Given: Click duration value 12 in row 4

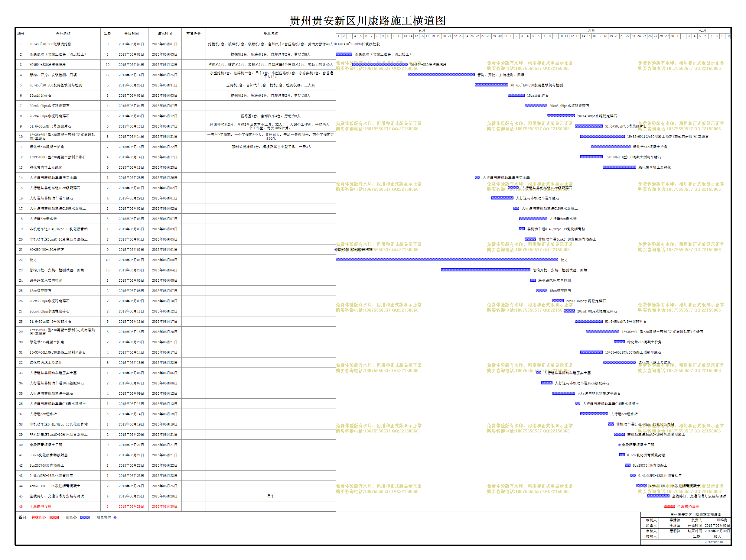Looking at the screenshot, I should pyautogui.click(x=108, y=75).
